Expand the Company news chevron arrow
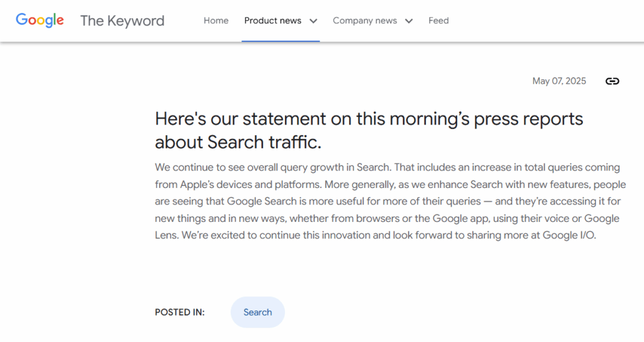This screenshot has width=644, height=342. coord(409,21)
